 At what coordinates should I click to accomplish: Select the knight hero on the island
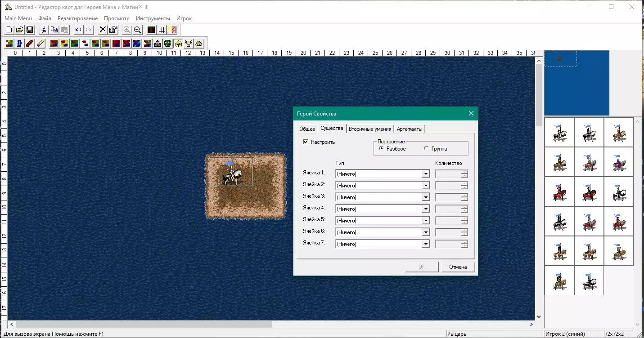point(231,173)
